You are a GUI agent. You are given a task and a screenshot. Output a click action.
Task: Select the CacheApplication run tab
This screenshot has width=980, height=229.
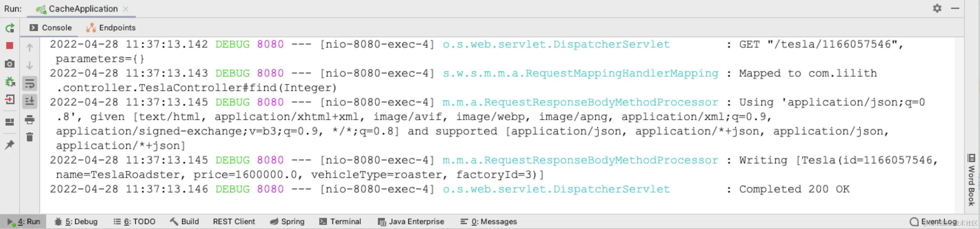tap(77, 9)
